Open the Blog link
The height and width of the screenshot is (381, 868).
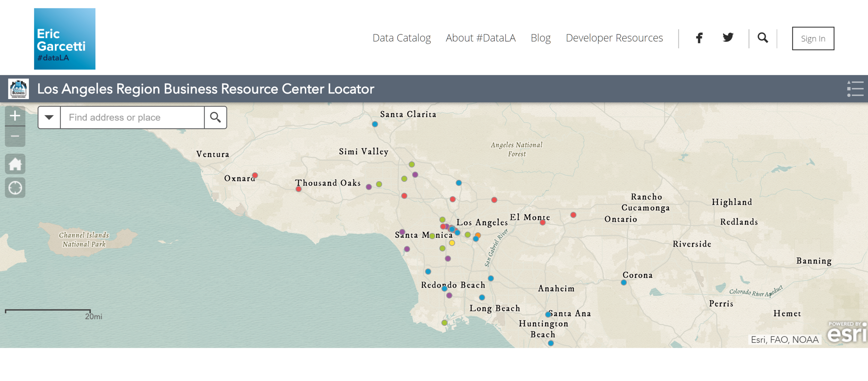coord(541,38)
